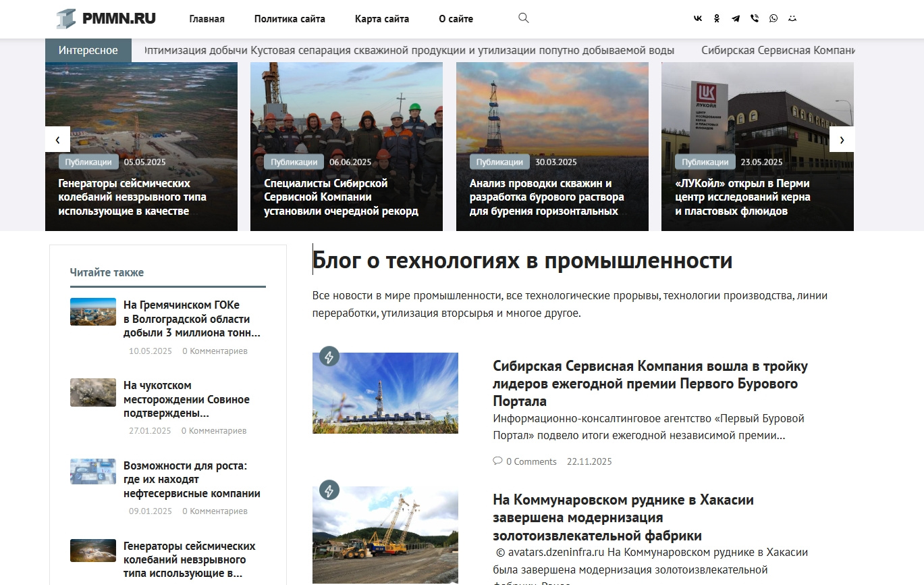Click the PMMN.RU logo icon
The height and width of the screenshot is (585, 924).
(x=65, y=19)
